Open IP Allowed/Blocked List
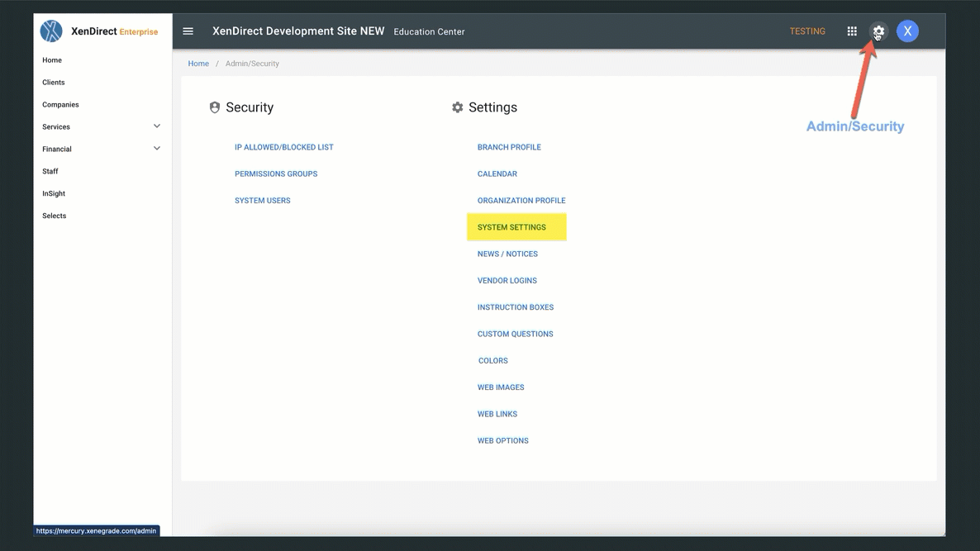The width and height of the screenshot is (980, 551). coord(283,147)
